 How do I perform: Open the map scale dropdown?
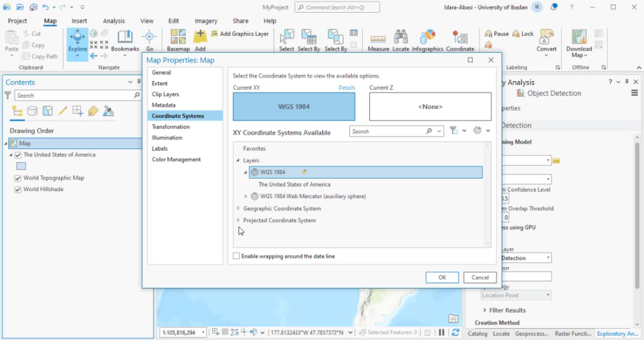203,332
